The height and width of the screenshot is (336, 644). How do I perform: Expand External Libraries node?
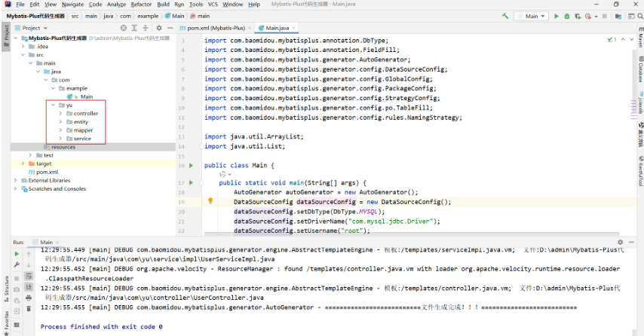coord(16,181)
